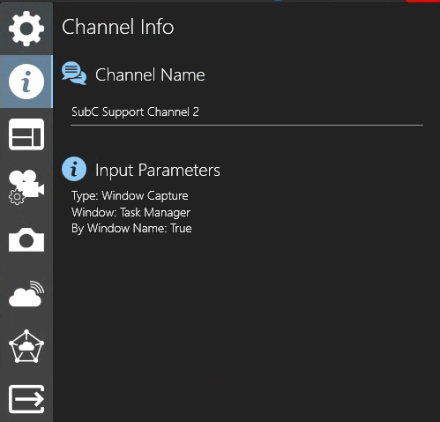Click empty area below input parameters
Screen dimensions: 440x422
(x=247, y=327)
